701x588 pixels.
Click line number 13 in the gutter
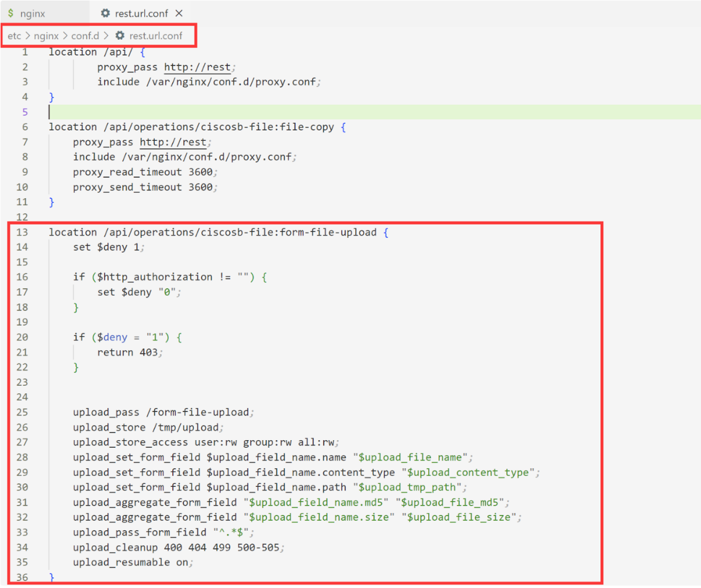(22, 232)
